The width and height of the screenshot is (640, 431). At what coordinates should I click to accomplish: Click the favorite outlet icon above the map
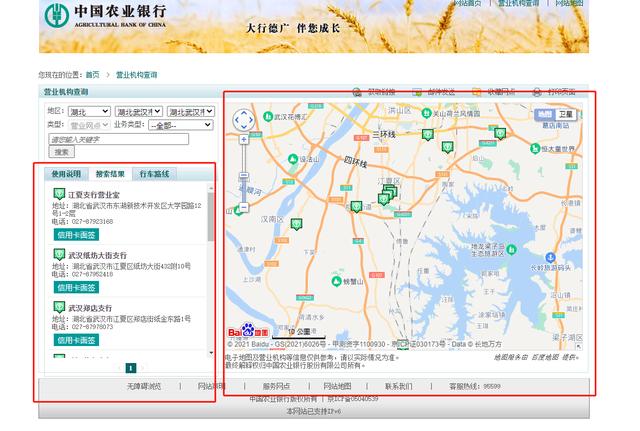click(476, 92)
